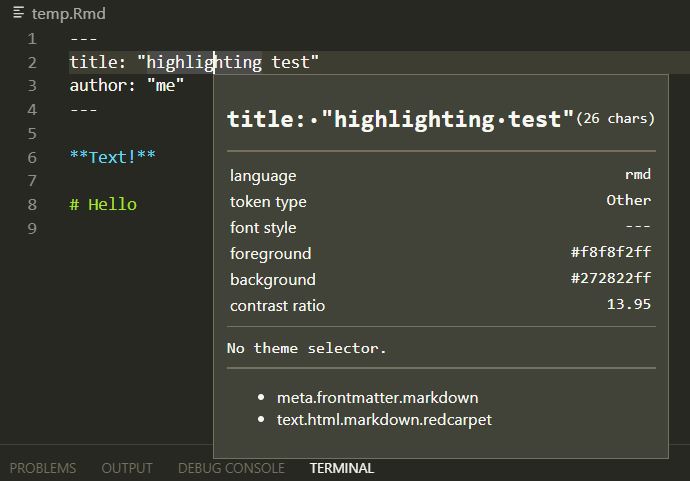This screenshot has width=690, height=481.
Task: Click the temp.Rmd file icon
Action: (x=18, y=12)
